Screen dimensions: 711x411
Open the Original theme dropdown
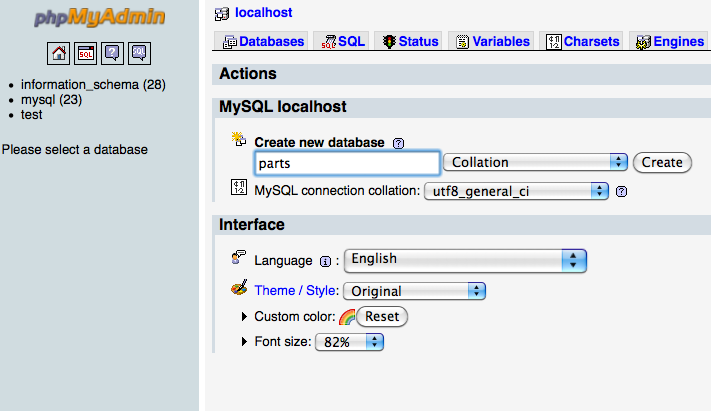414,291
